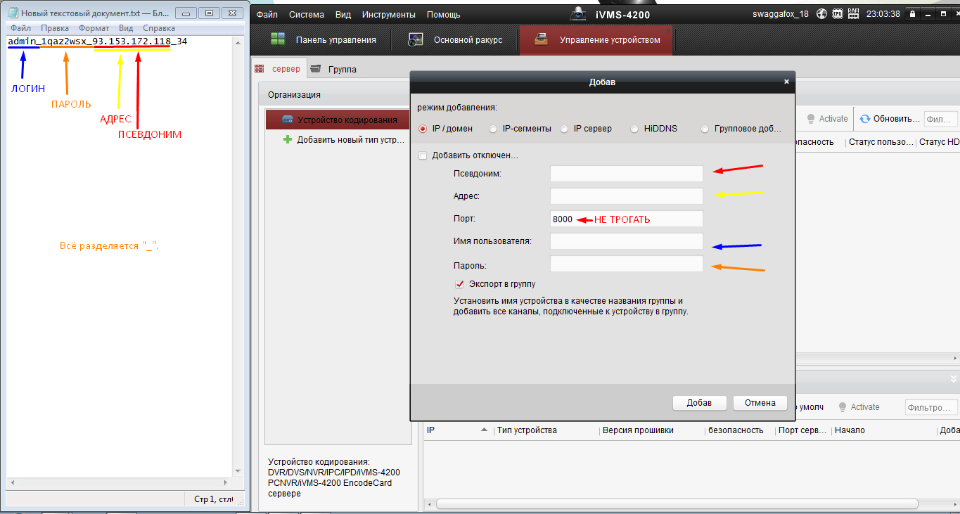Screen dimensions: 960x514
Task: Click the Порт field showing 8000
Action: (x=626, y=219)
